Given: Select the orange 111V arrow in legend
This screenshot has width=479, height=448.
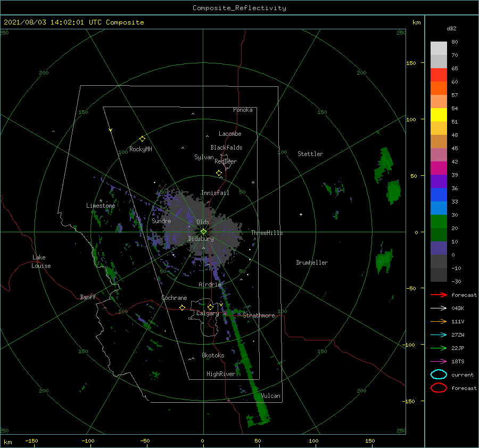Looking at the screenshot, I should point(439,321).
